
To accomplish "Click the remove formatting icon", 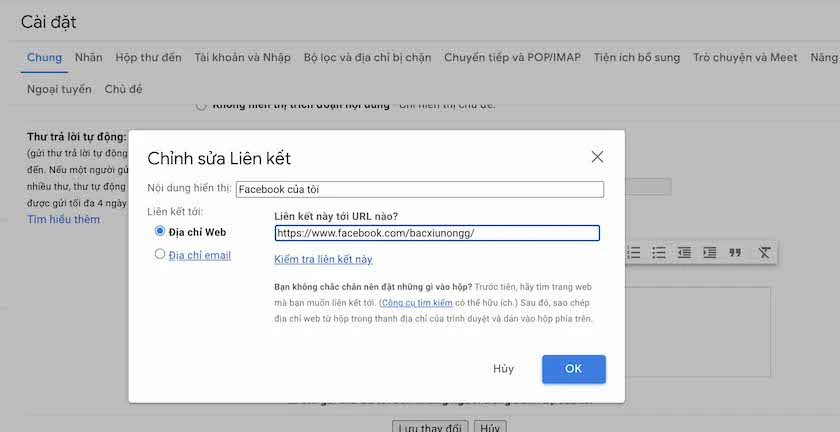I will coord(764,253).
